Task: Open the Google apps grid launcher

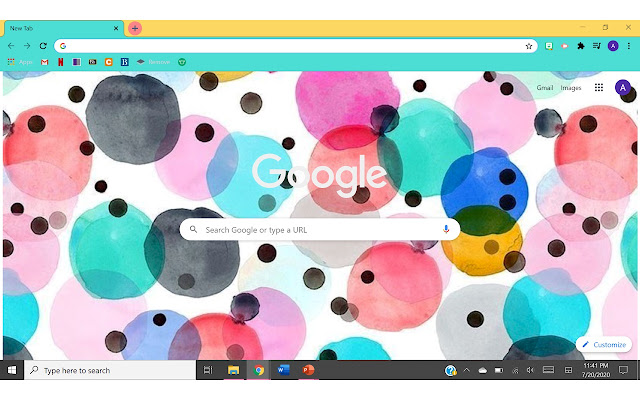Action: click(599, 87)
